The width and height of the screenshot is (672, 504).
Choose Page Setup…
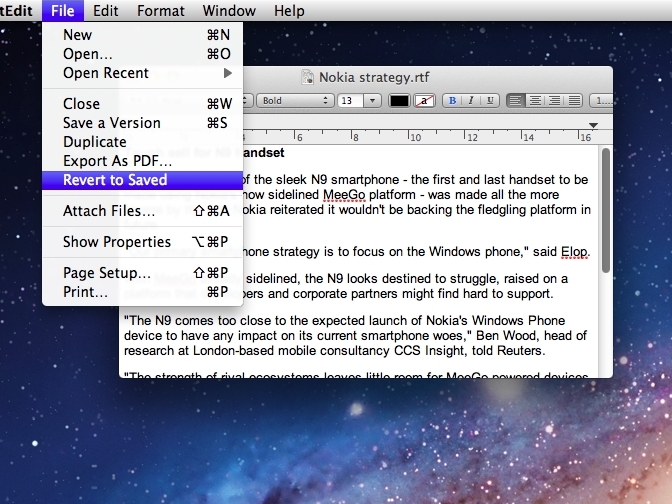coord(142,273)
